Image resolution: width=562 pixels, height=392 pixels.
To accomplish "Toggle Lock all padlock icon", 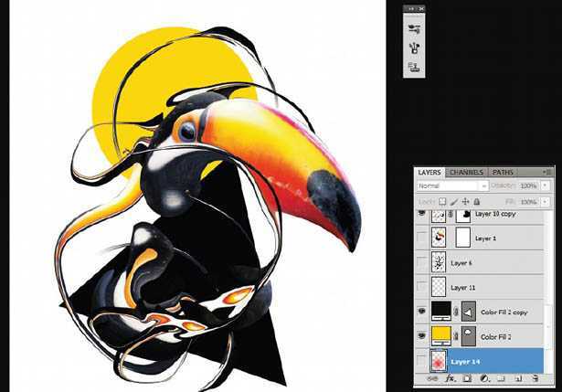I will pyautogui.click(x=477, y=202).
